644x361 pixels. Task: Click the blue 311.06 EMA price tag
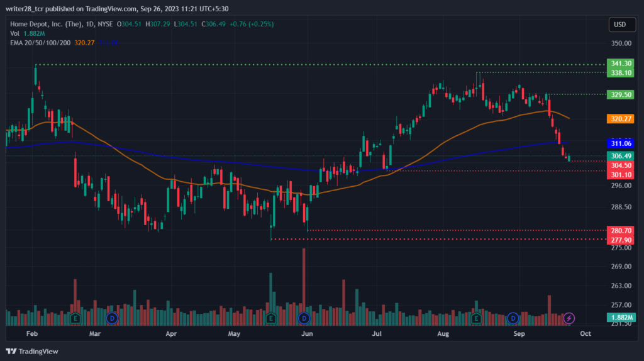pos(621,143)
